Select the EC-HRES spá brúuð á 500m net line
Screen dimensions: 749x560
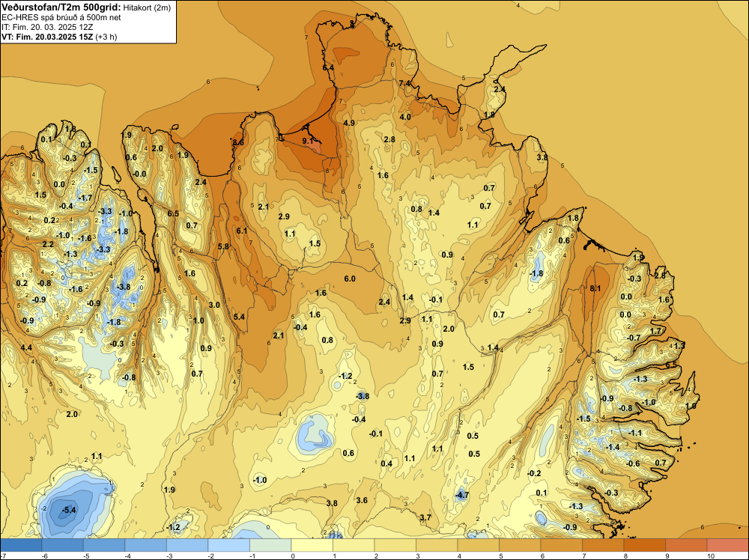click(61, 17)
